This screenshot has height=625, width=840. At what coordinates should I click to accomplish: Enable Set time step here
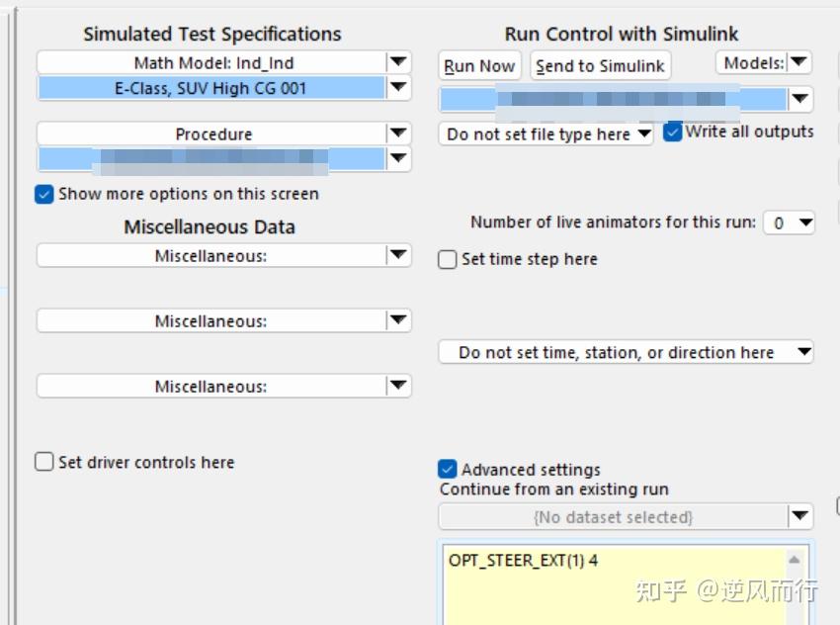(x=448, y=259)
